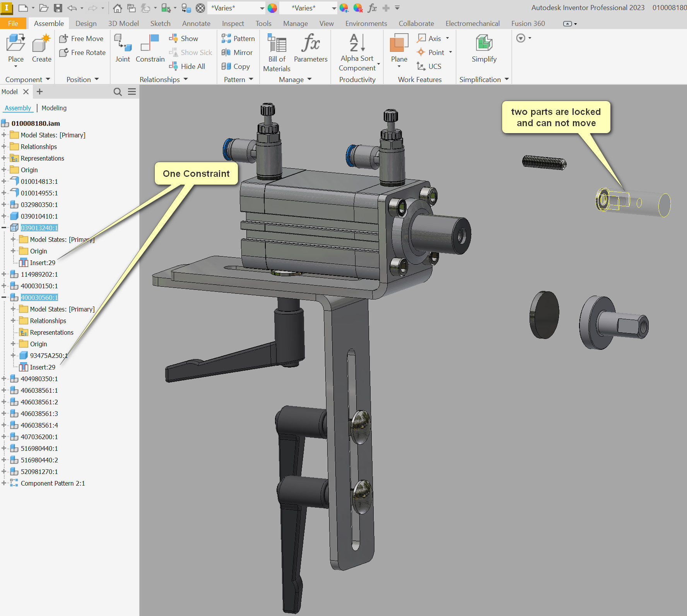Click the Save icon in quick access toolbar
Viewport: 687px width, 616px height.
point(58,8)
